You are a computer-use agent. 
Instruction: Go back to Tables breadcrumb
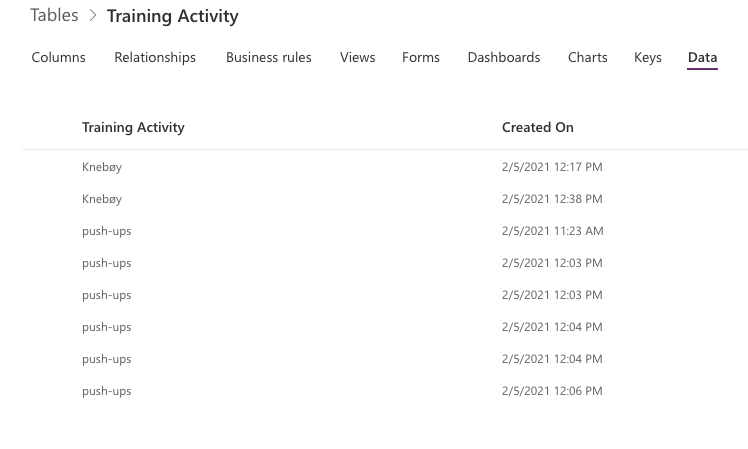click(54, 15)
